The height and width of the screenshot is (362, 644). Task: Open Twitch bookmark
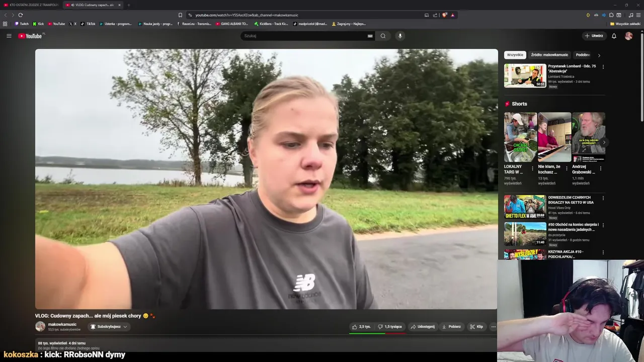(22, 24)
